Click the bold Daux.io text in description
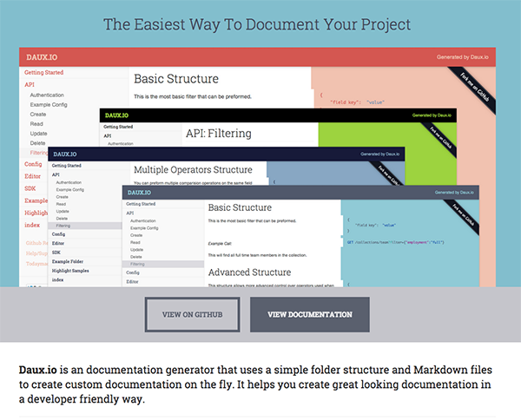This screenshot has width=521, height=420. click(37, 370)
